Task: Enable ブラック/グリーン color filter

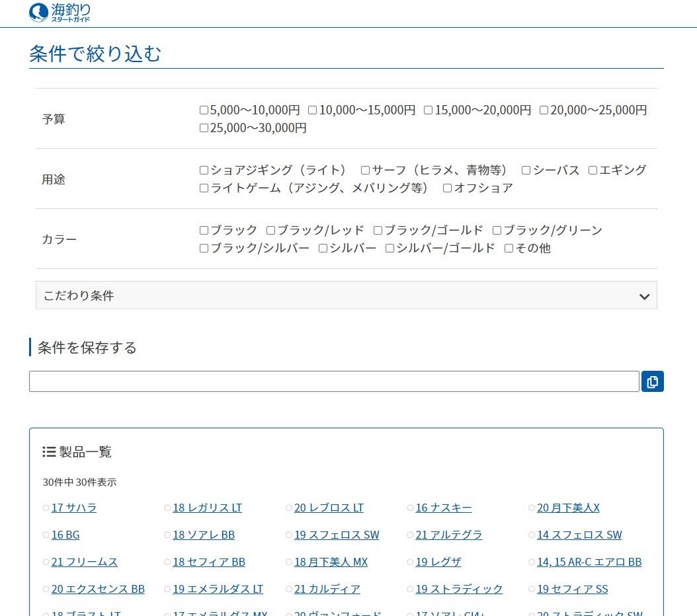Action: (497, 230)
